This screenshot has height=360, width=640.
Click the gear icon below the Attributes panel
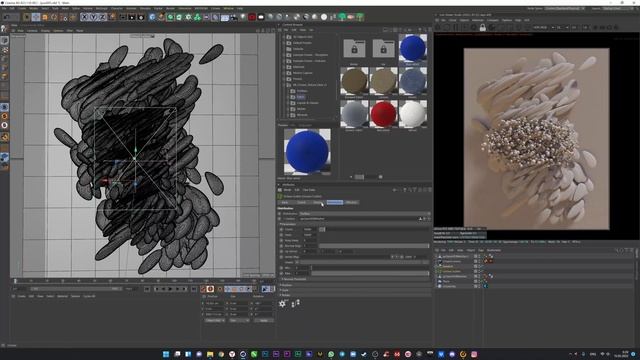[x=282, y=304]
